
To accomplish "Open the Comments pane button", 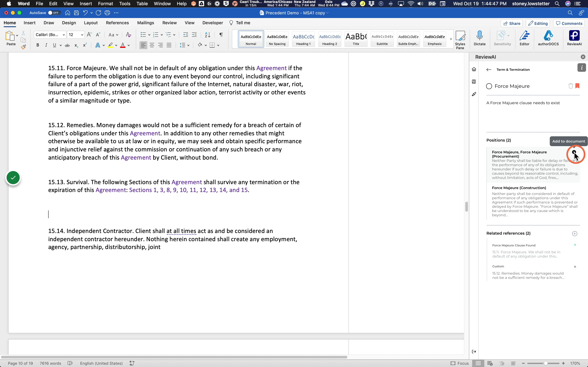I will pyautogui.click(x=569, y=23).
